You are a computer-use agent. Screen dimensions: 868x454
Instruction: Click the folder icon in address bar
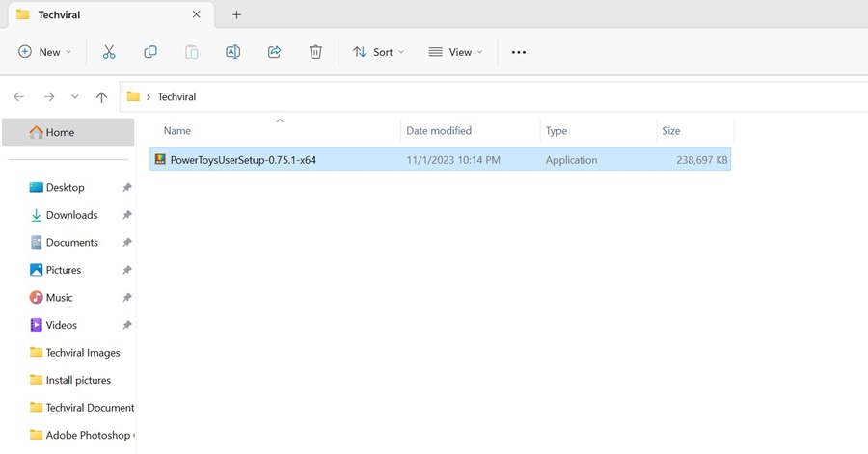[x=133, y=96]
